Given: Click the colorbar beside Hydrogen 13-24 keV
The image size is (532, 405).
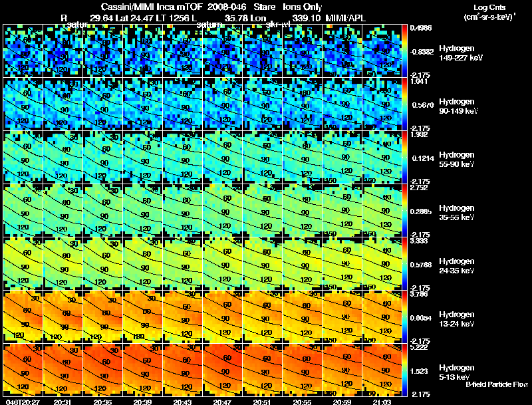Looking at the screenshot, I should [x=404, y=317].
